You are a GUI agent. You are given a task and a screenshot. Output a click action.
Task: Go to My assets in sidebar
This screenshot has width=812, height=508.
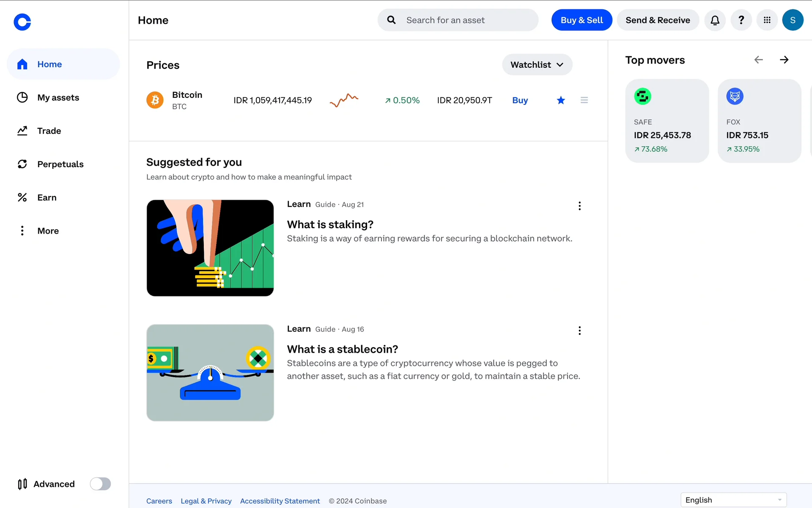click(x=58, y=98)
